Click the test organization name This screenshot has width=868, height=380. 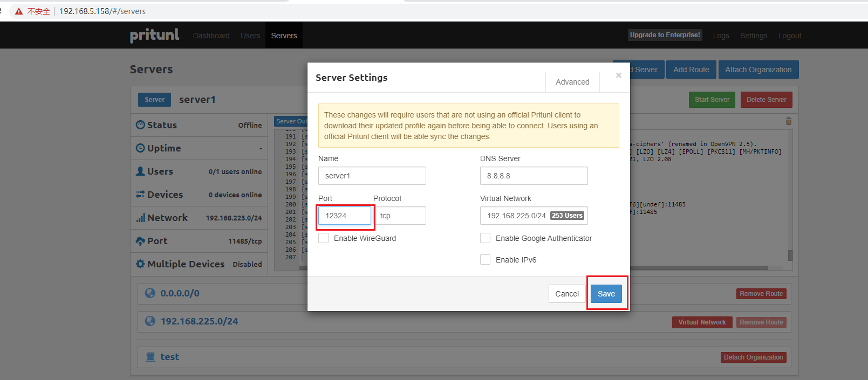point(170,357)
